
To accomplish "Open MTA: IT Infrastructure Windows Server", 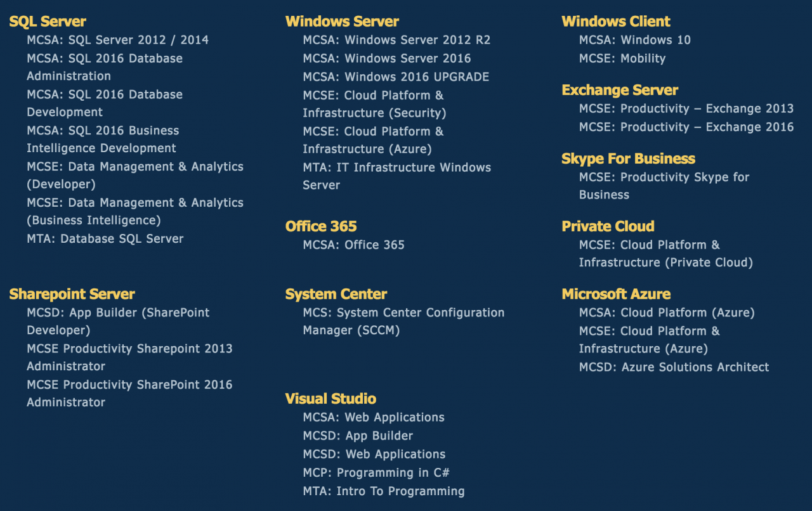I will click(x=397, y=176).
